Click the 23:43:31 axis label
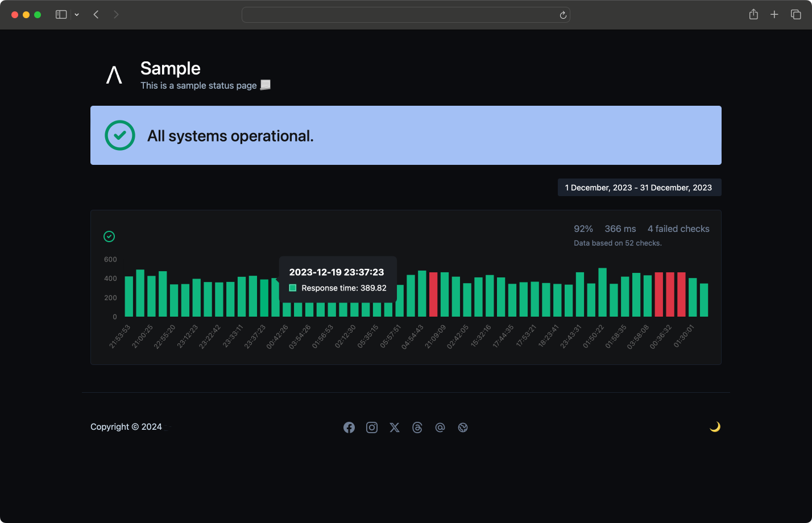 point(571,336)
